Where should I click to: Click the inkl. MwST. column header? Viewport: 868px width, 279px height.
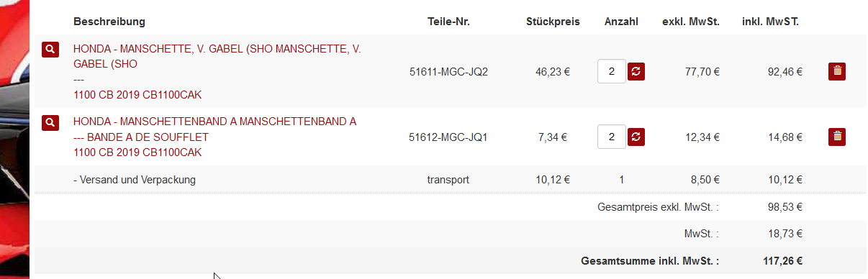770,22
